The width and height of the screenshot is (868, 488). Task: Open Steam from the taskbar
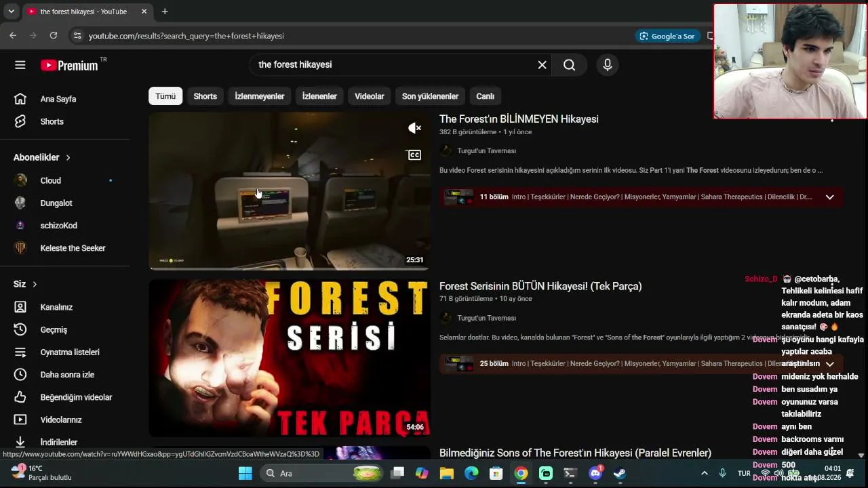tap(620, 473)
